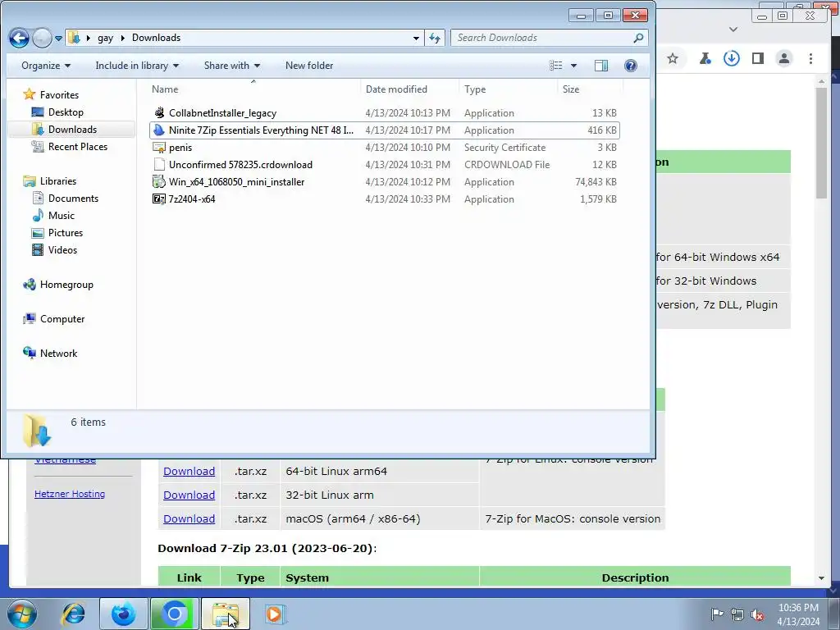Open the Organize menu
This screenshot has height=630, width=840.
coord(46,66)
